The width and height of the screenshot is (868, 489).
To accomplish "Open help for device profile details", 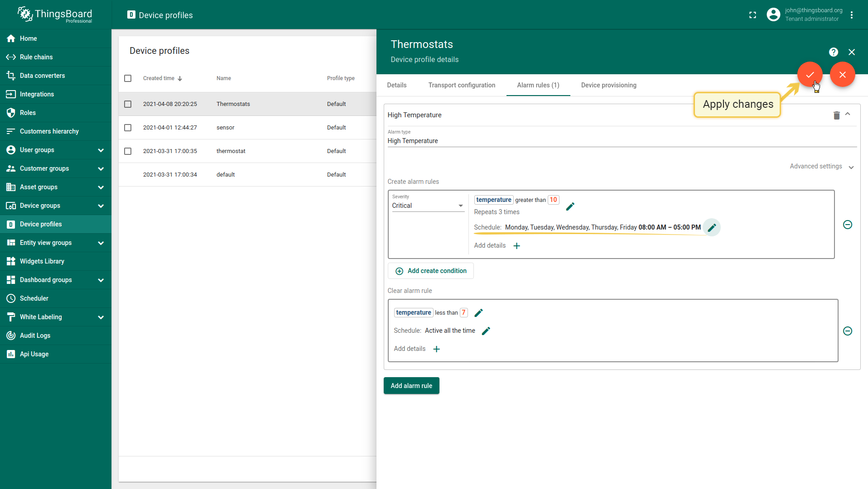I will coord(834,52).
